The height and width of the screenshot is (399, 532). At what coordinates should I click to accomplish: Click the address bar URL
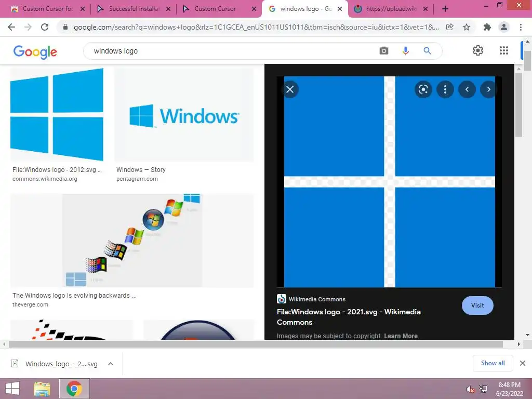(256, 27)
